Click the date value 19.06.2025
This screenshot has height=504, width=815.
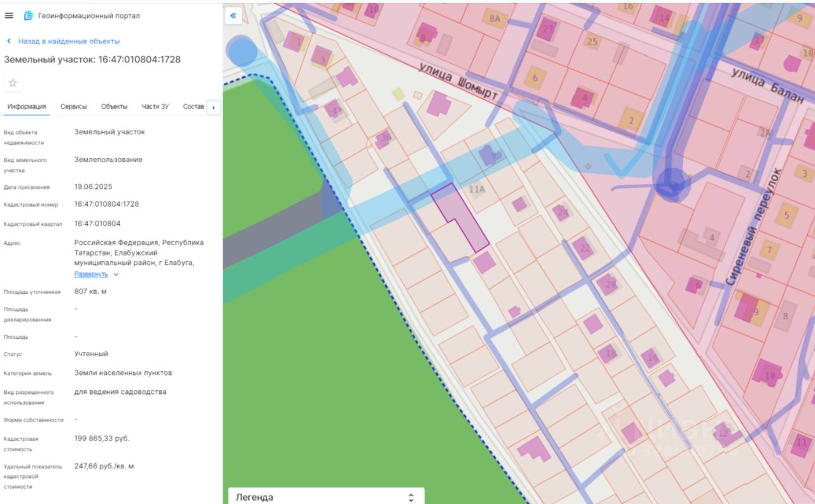(93, 187)
